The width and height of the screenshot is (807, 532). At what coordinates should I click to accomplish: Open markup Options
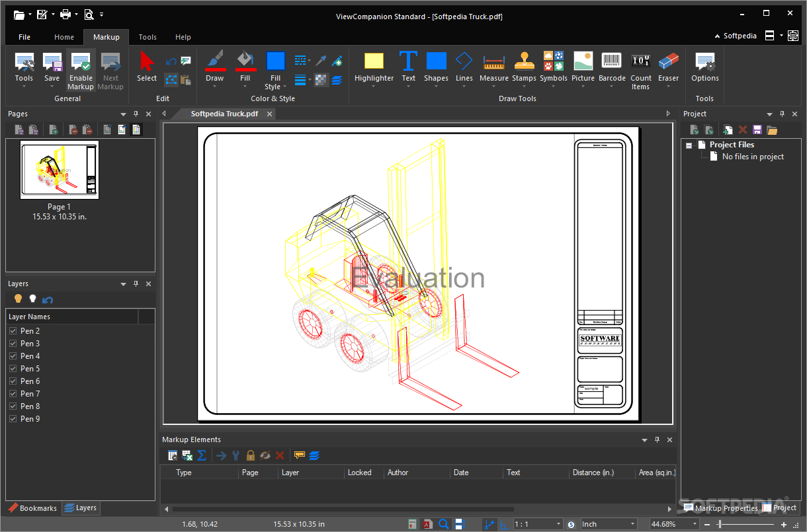pyautogui.click(x=705, y=68)
